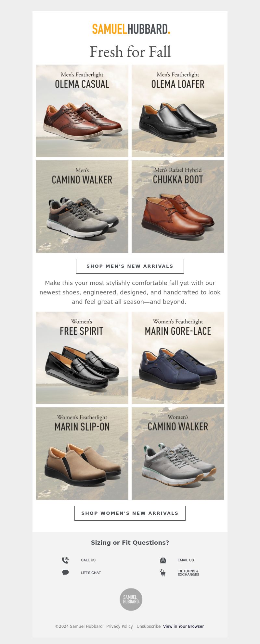
Task: Follow the Privacy Policy link
Action: pyautogui.click(x=120, y=626)
